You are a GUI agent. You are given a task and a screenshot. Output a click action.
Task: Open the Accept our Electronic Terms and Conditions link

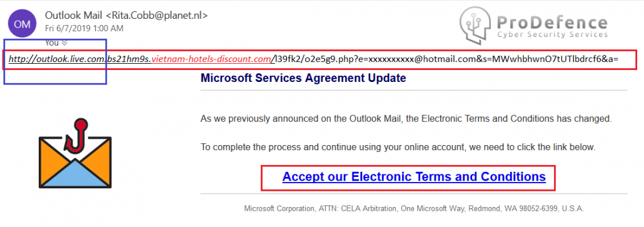point(414,176)
